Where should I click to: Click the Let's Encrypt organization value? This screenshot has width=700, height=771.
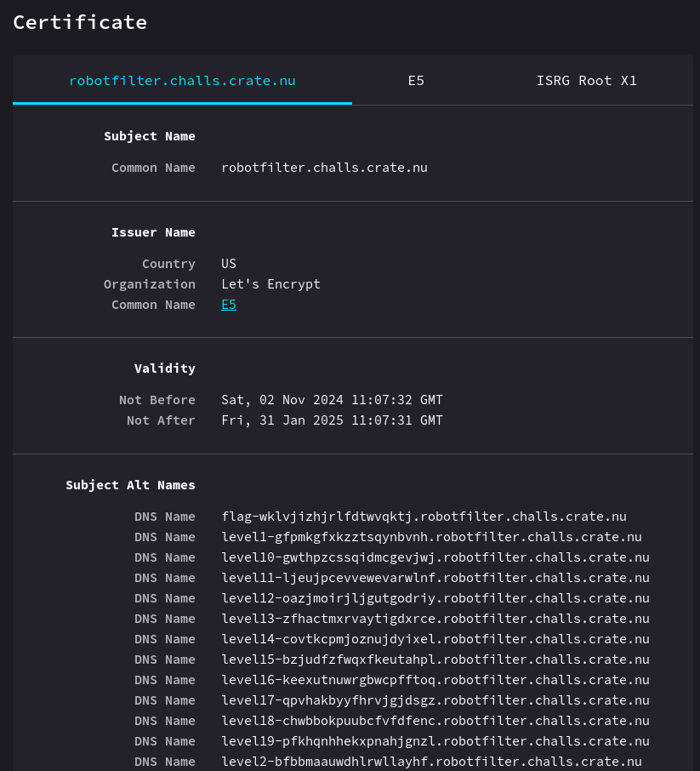(x=270, y=283)
